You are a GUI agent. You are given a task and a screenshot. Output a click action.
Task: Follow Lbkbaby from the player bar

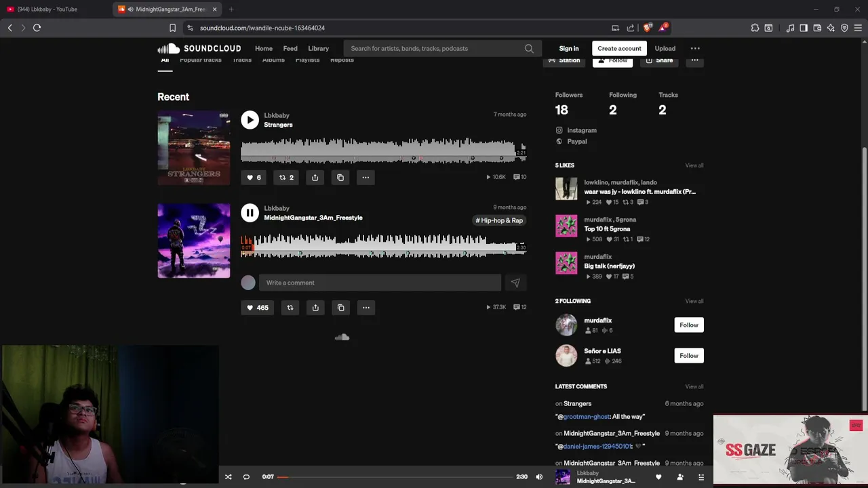click(680, 477)
